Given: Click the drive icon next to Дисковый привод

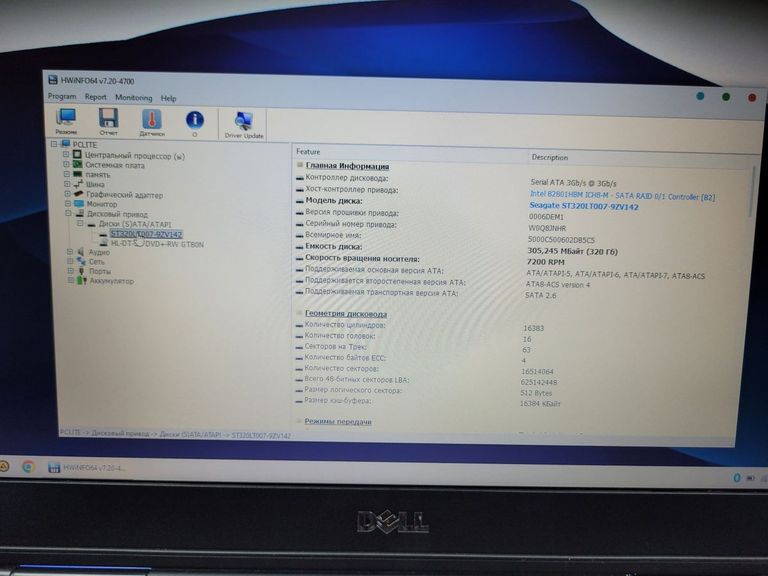Looking at the screenshot, I should click(79, 214).
